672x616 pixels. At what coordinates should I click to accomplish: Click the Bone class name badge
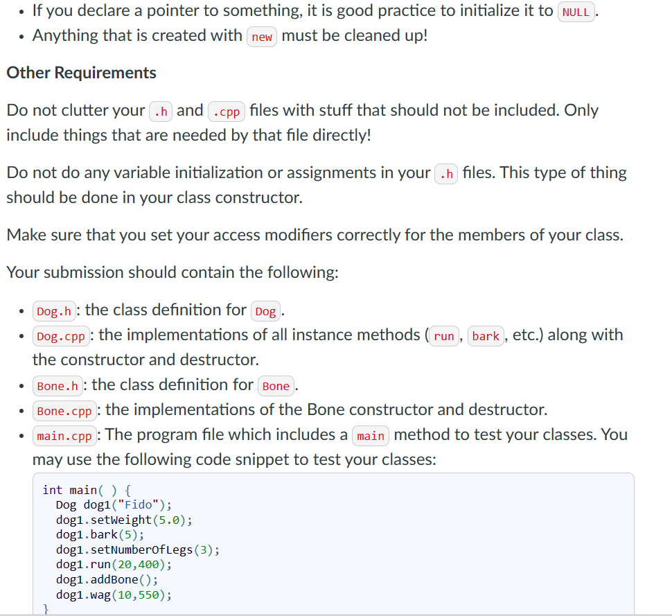click(x=275, y=386)
